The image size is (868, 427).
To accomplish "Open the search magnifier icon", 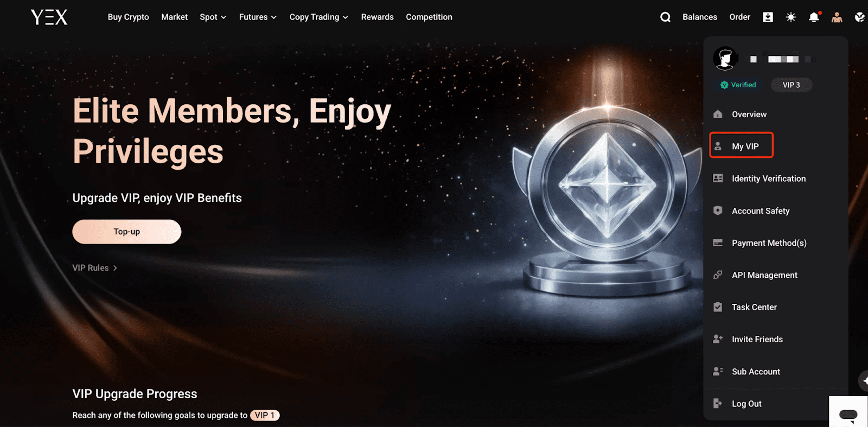I will [665, 17].
